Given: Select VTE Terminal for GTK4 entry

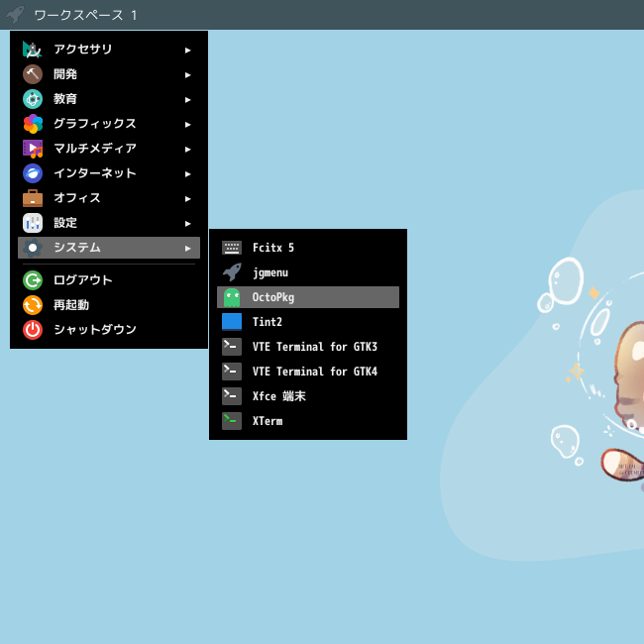Looking at the screenshot, I should 307,372.
